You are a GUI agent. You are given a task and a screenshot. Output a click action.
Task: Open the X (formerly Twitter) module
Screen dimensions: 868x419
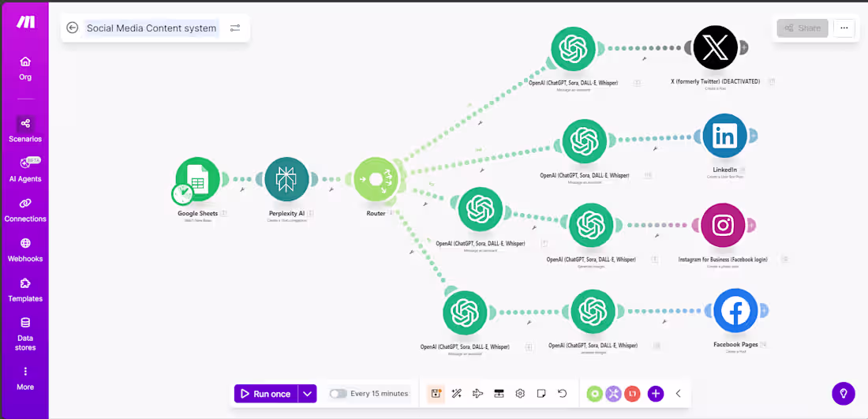pos(715,47)
